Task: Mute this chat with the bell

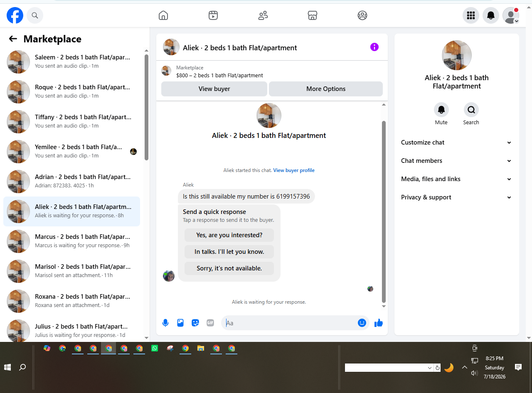Action: tap(441, 110)
